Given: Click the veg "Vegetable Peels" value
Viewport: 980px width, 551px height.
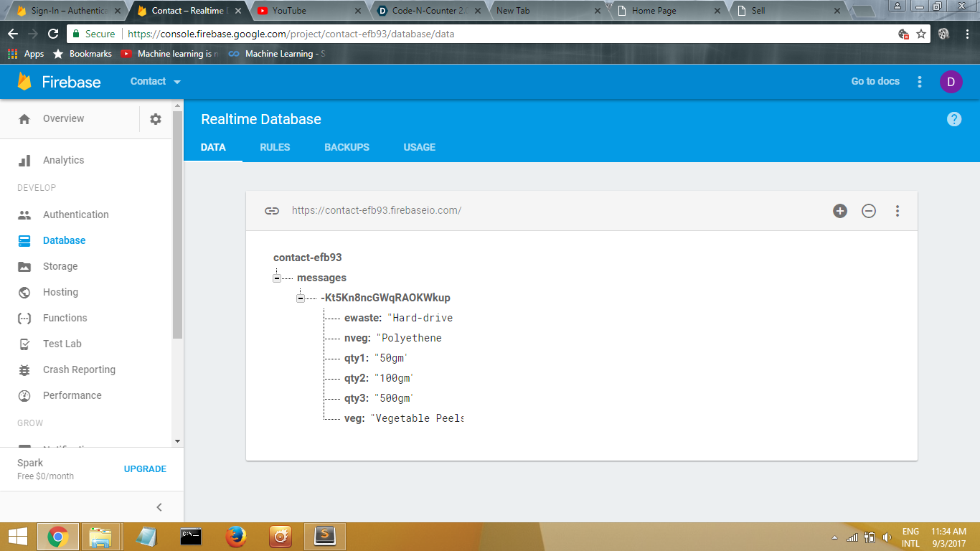Looking at the screenshot, I should 417,418.
